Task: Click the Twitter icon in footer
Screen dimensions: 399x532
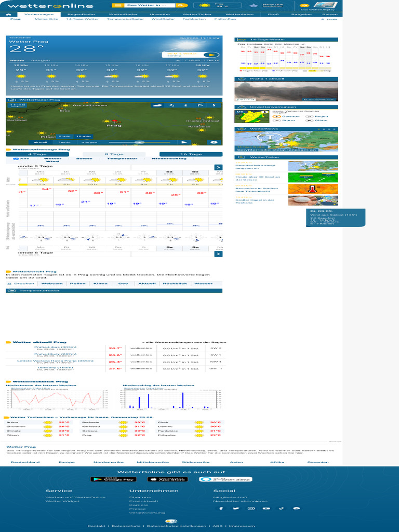Action: point(236,508)
